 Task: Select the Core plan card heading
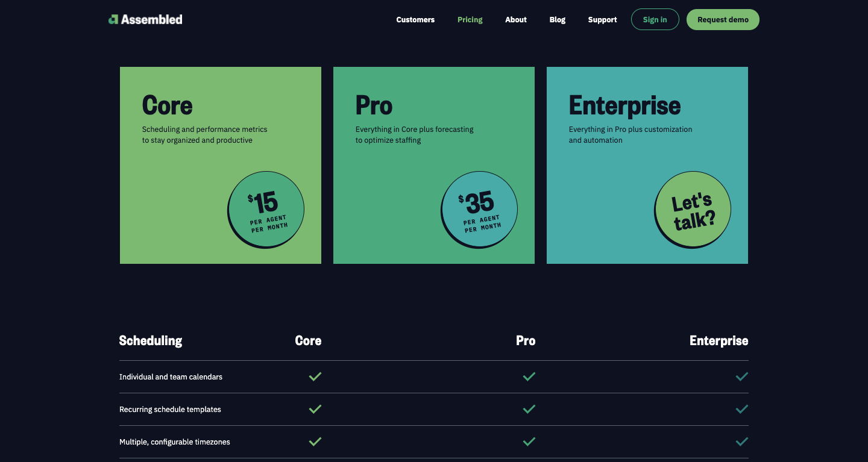tap(167, 105)
